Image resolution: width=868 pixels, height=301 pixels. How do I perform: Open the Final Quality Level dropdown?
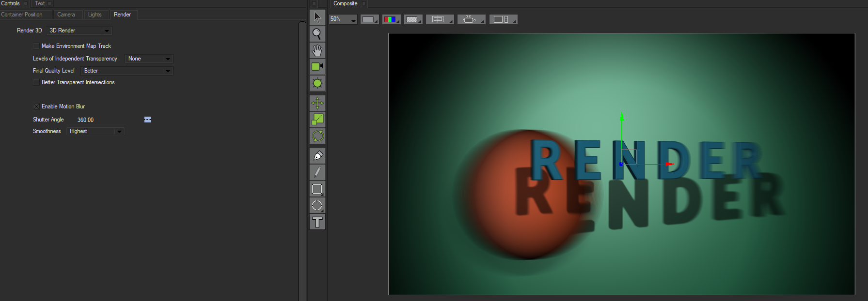coord(126,71)
